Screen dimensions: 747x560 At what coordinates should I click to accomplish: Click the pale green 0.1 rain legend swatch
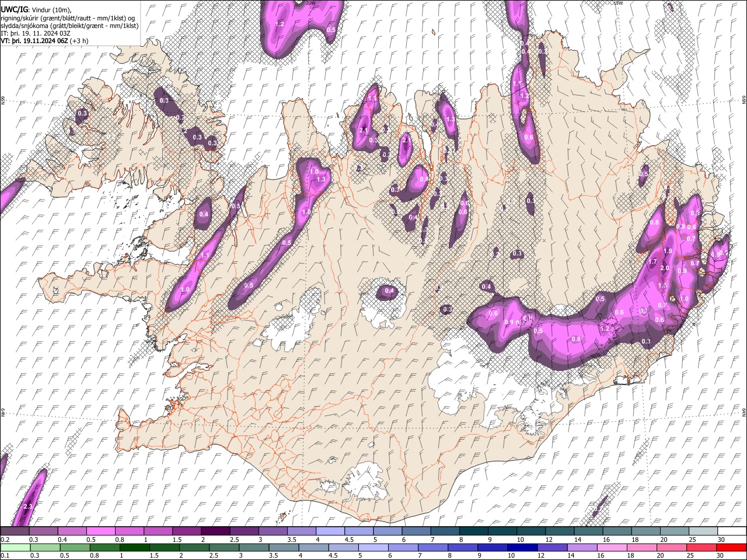[x=15, y=547]
